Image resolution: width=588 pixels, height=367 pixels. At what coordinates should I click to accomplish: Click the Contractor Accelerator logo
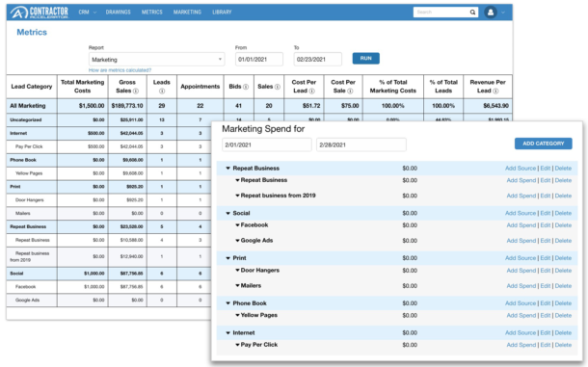[39, 12]
